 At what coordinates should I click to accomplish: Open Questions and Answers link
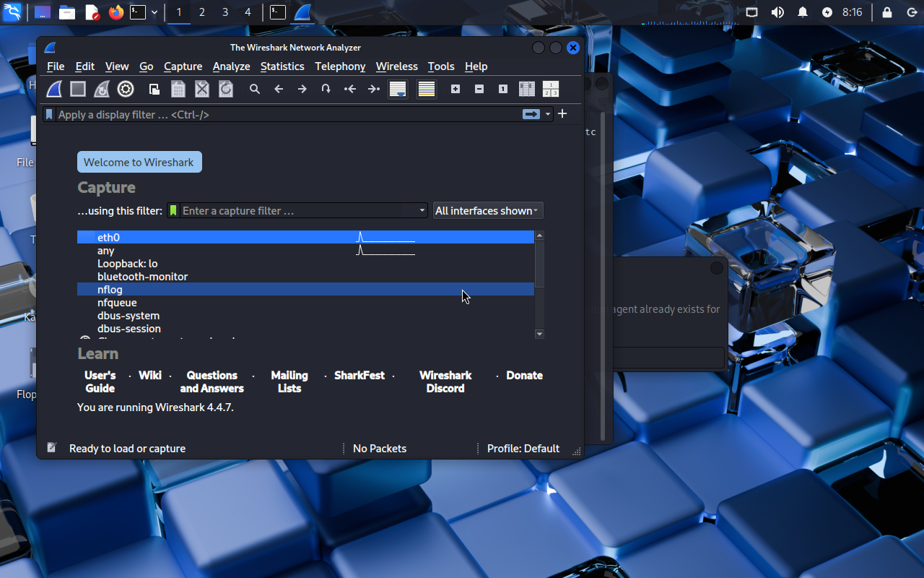212,381
